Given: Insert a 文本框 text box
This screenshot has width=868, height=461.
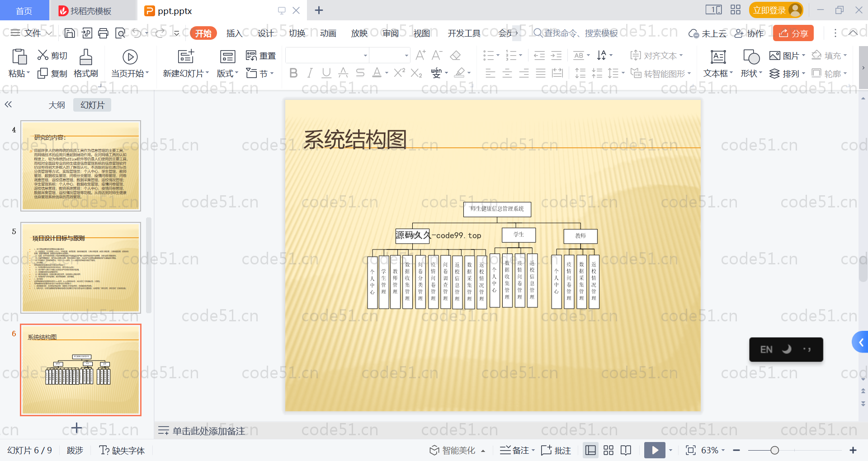Looking at the screenshot, I should click(718, 63).
